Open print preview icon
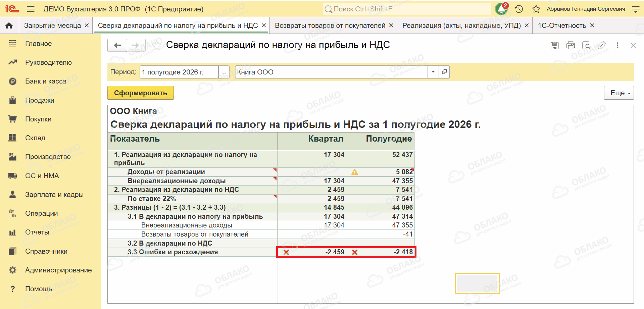Screen dimensions: 644x309 coord(586,45)
